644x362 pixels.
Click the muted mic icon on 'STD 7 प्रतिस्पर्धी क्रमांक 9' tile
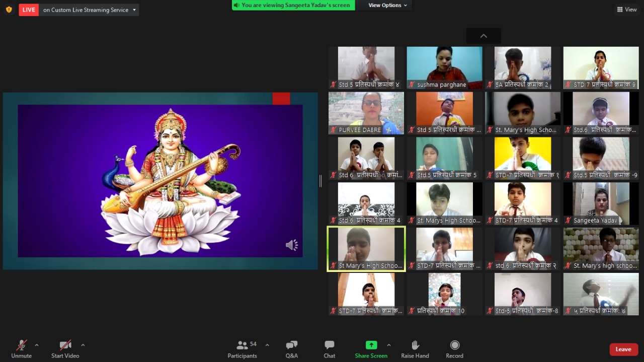pos(568,85)
